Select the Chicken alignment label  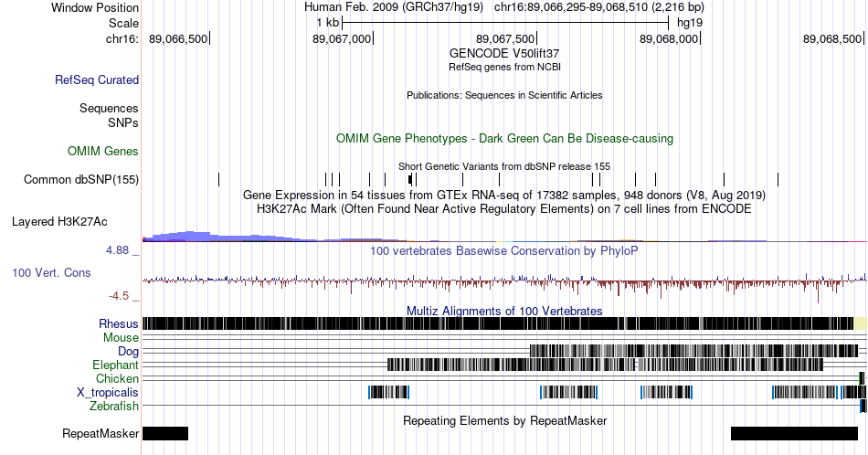click(x=117, y=378)
